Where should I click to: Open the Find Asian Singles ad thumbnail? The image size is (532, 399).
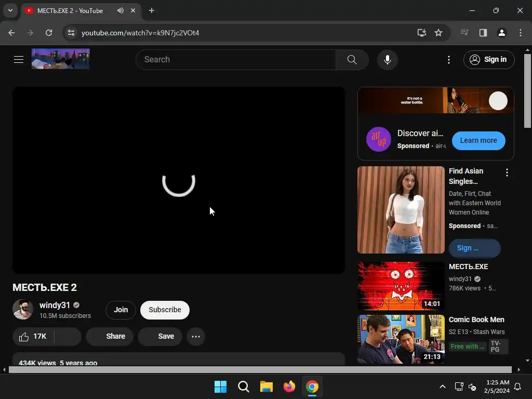401,210
